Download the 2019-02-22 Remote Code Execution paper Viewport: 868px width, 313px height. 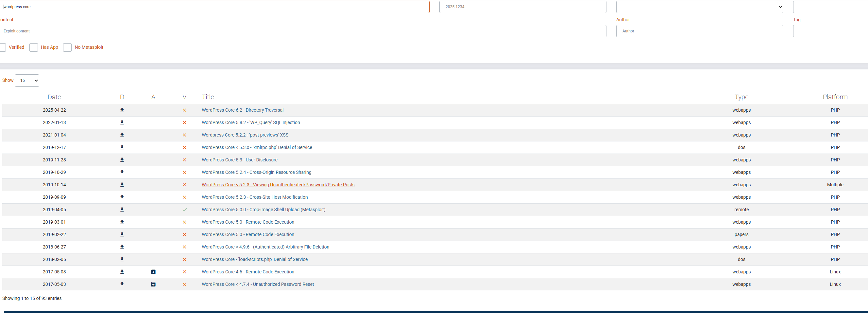click(x=122, y=234)
